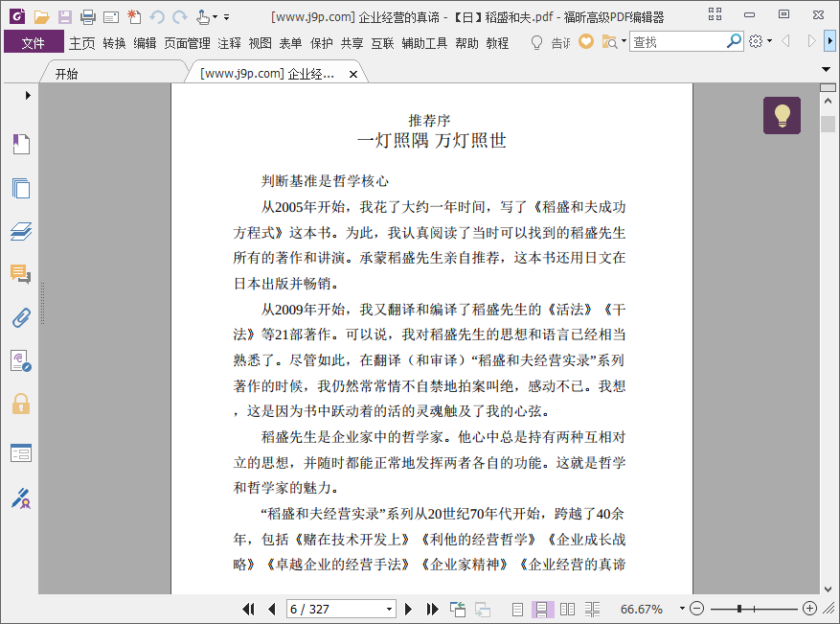Customize the quick access toolbar
The width and height of the screenshot is (840, 624).
[227, 17]
